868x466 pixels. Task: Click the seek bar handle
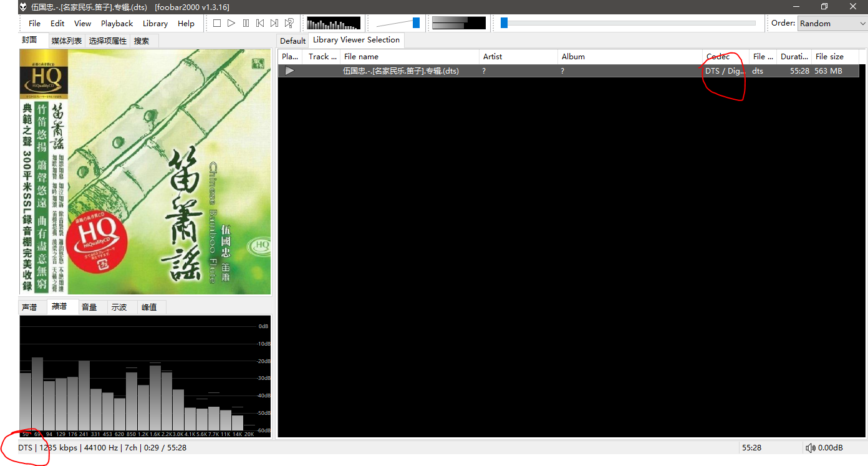(504, 23)
